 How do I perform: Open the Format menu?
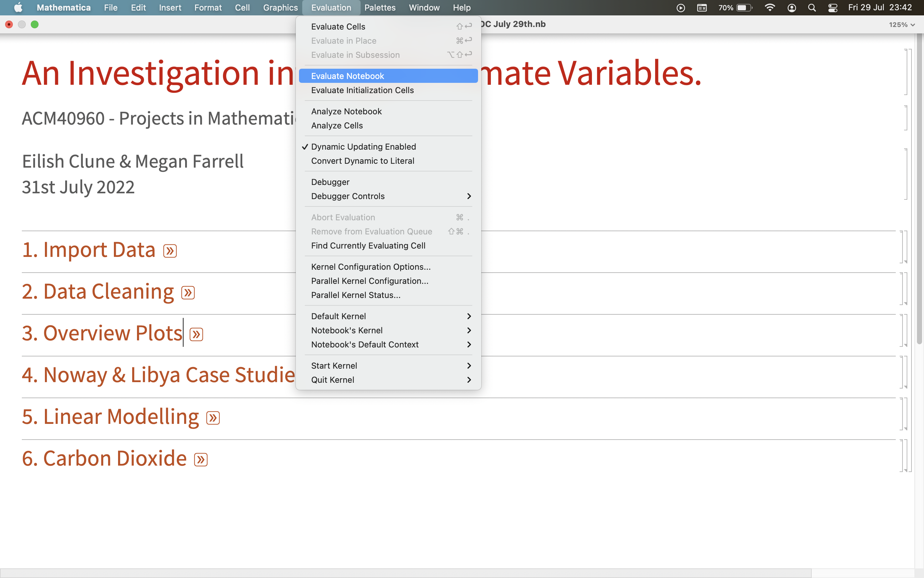point(208,8)
